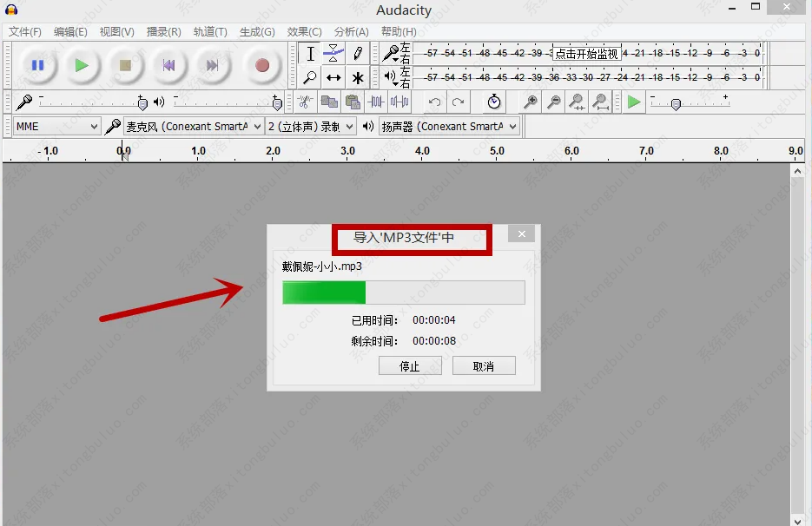Image resolution: width=812 pixels, height=526 pixels.
Task: Click the recording volume slider handle
Action: point(142,103)
